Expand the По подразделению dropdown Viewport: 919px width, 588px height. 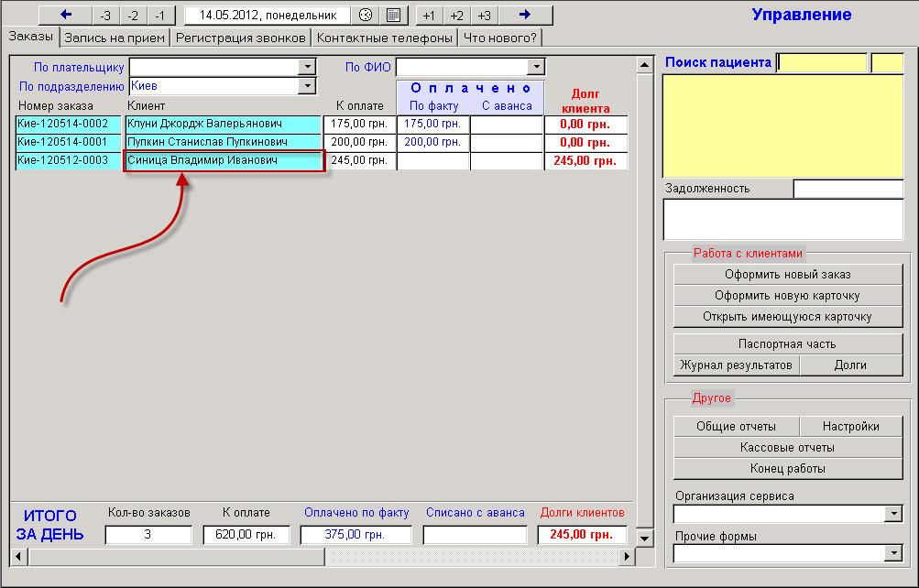pyautogui.click(x=307, y=86)
